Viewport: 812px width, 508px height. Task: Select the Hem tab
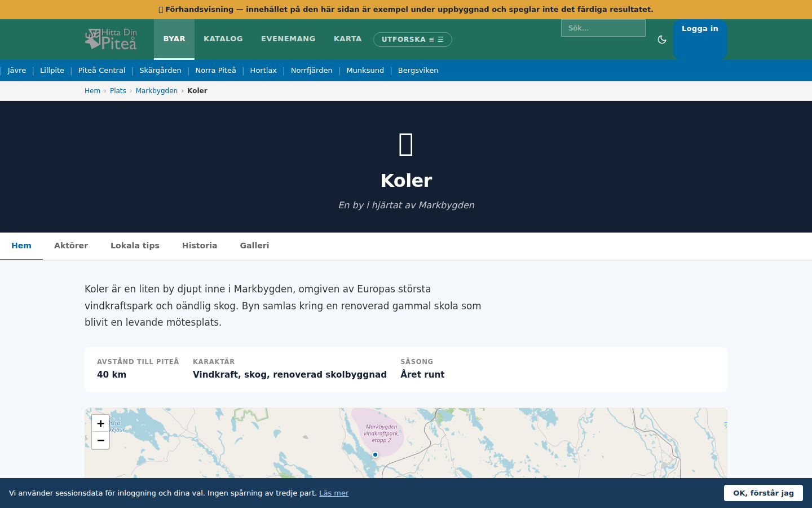point(21,246)
